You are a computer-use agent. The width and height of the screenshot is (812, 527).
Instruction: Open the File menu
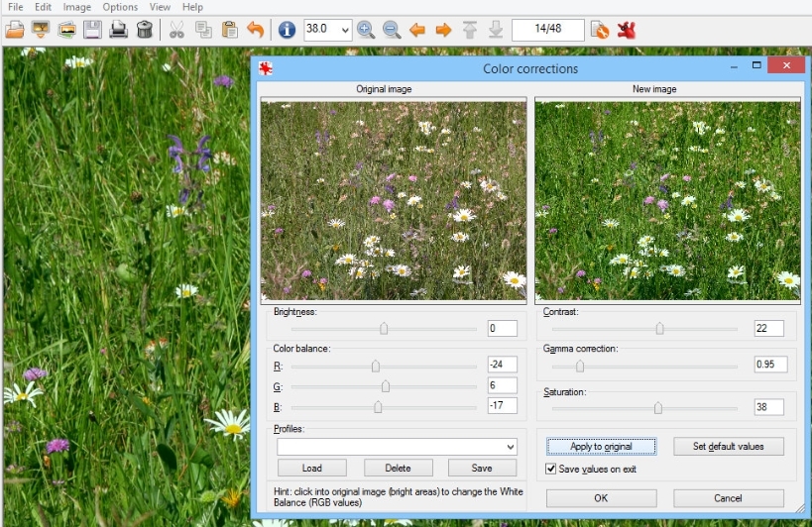[x=16, y=7]
